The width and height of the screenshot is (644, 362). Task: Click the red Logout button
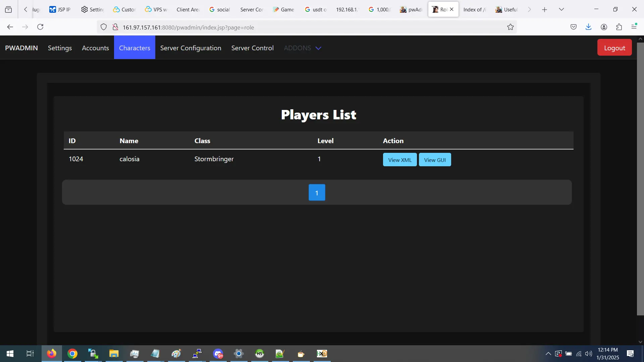[614, 48]
